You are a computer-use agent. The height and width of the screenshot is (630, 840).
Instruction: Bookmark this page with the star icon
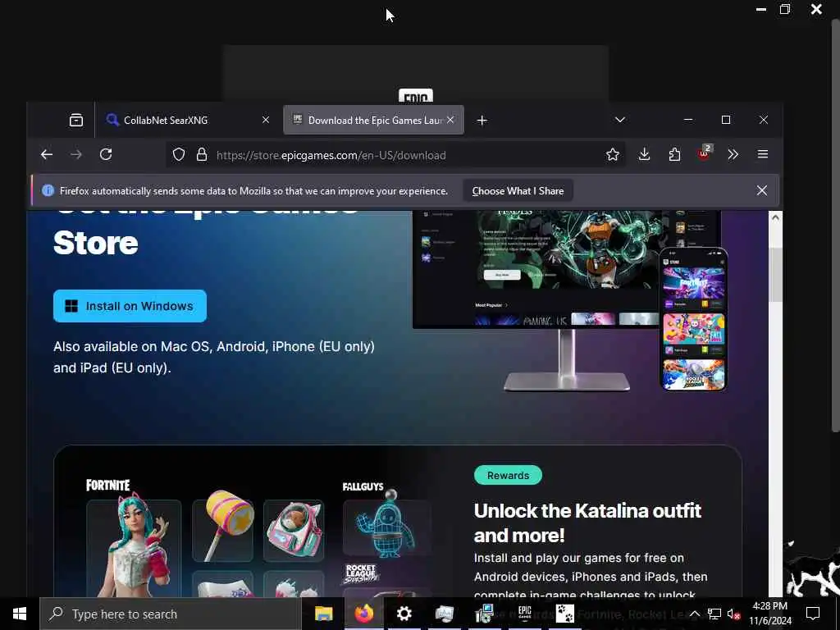point(612,155)
